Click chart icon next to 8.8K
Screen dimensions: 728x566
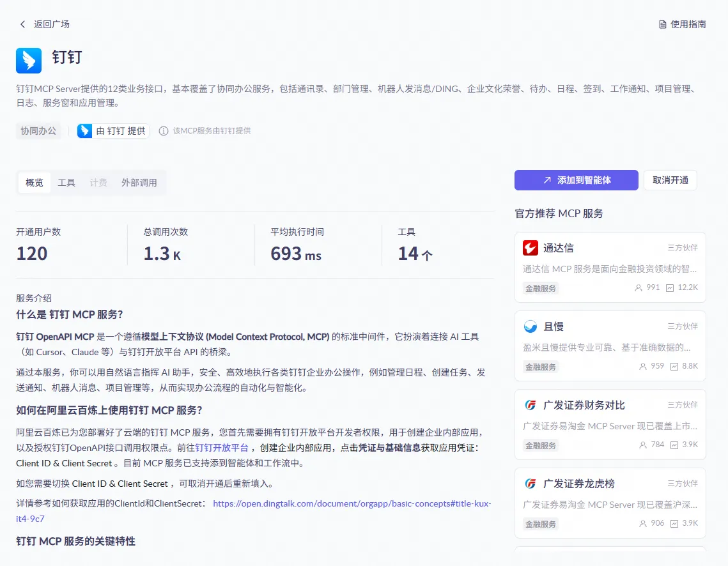[674, 366]
